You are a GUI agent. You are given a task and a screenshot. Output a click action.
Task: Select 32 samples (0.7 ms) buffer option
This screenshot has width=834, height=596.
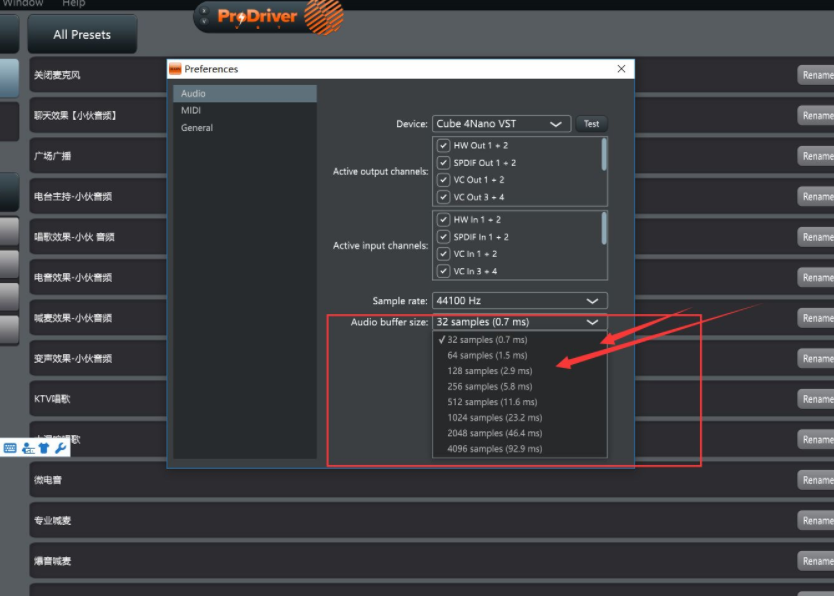520,340
